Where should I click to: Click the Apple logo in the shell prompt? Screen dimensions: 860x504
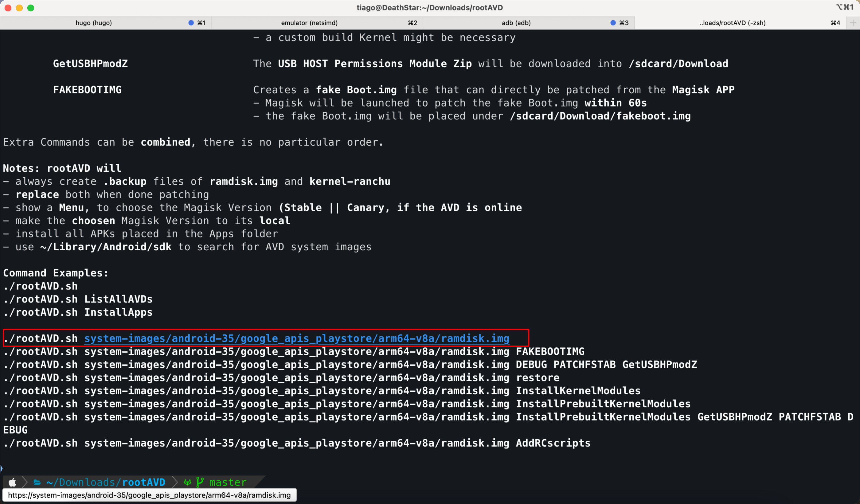13,482
